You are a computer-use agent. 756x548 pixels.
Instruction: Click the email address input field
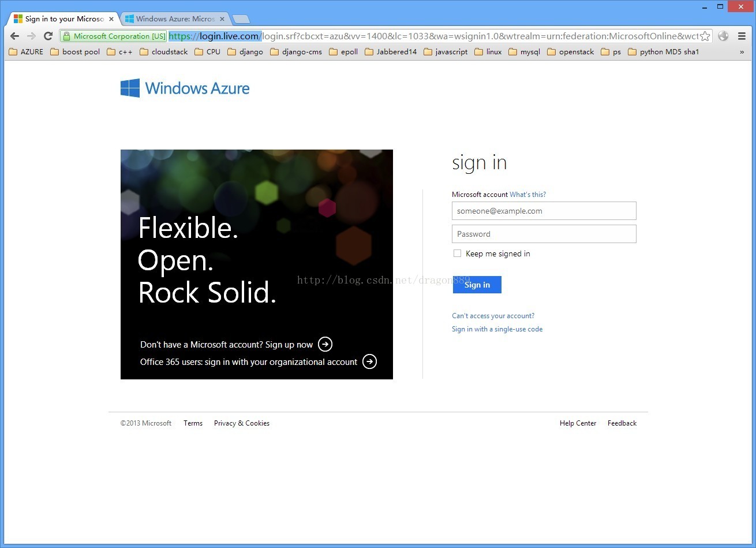(x=544, y=211)
